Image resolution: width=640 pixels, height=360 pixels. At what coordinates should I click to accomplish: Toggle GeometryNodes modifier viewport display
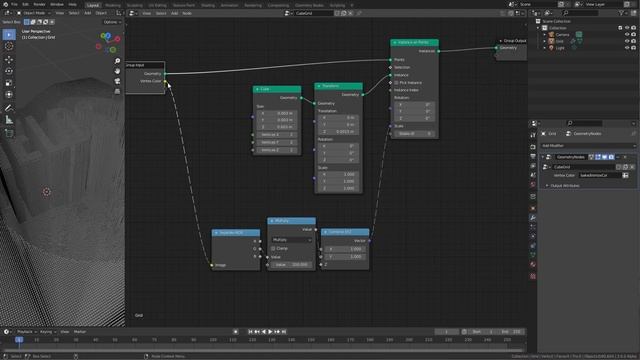(604, 157)
